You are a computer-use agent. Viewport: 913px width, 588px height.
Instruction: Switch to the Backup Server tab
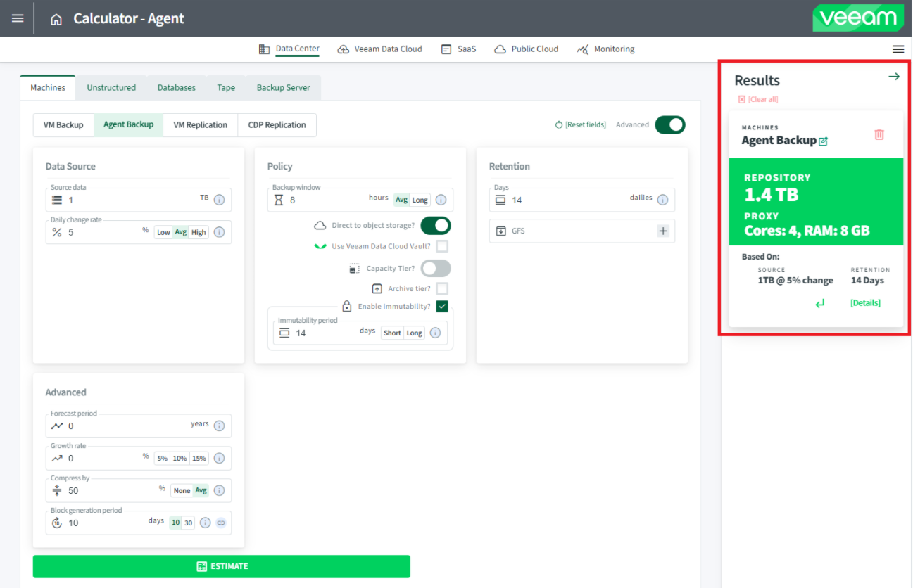point(284,88)
